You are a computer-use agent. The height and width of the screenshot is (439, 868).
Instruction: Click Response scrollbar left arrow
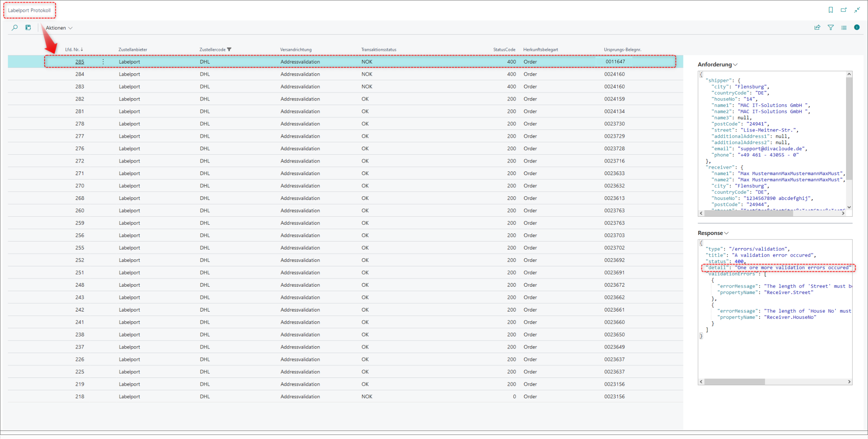(701, 382)
